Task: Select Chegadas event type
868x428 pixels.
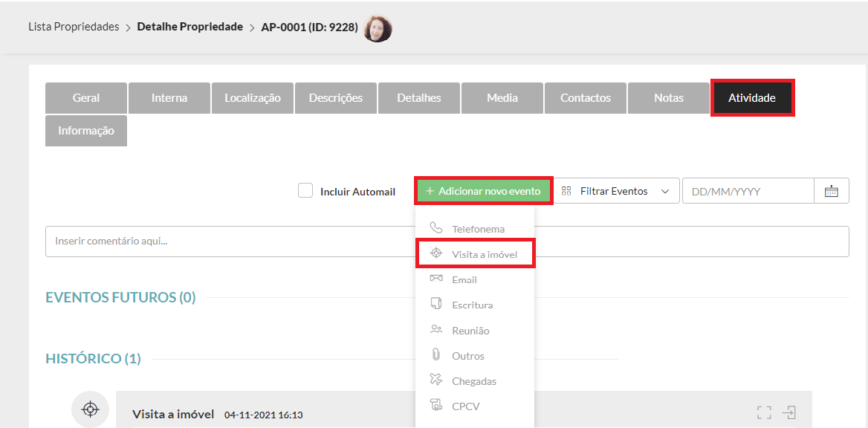Action: 474,381
